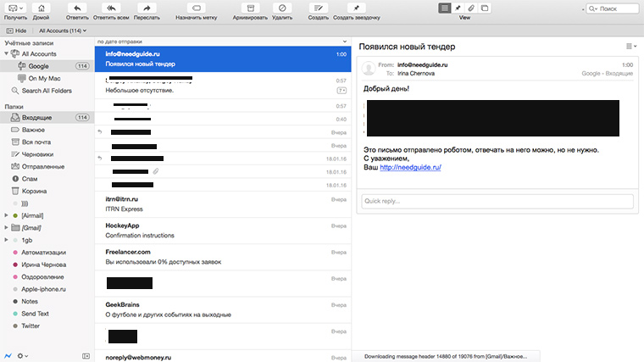Open the noreply@webmoney.ru message
The height and width of the screenshot is (362, 644).
[223, 357]
